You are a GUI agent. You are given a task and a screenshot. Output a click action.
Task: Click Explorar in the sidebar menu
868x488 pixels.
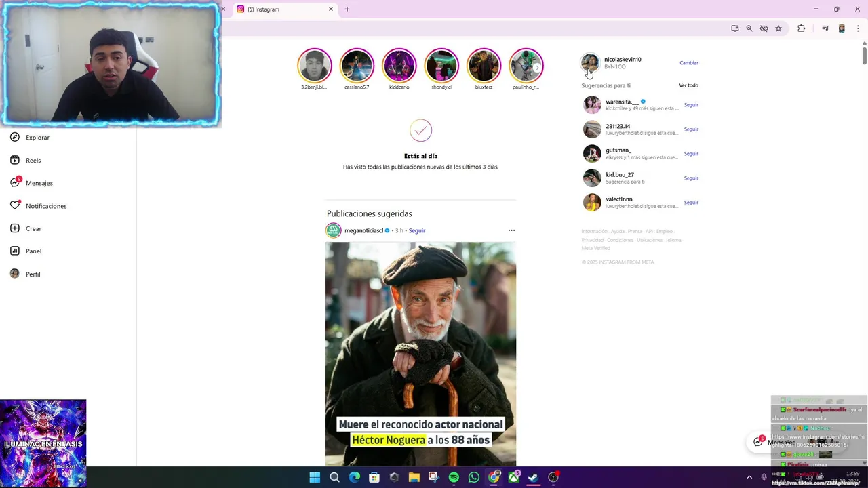pyautogui.click(x=38, y=138)
